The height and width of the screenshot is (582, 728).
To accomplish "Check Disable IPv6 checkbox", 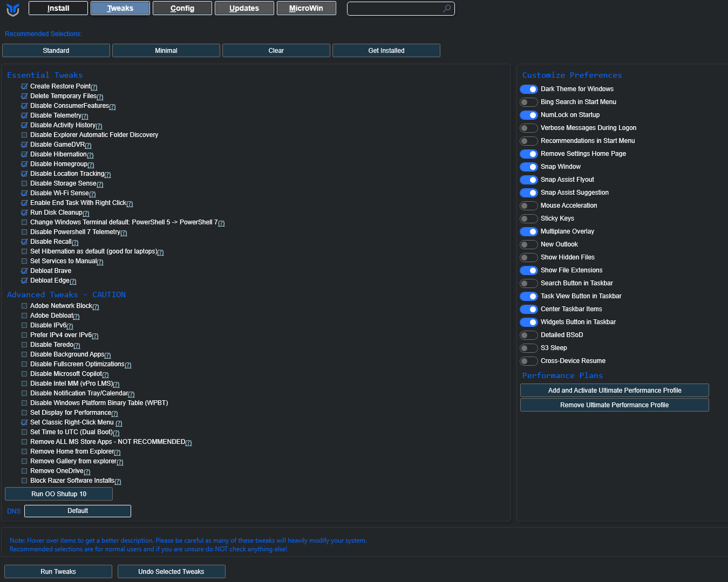I will 24,325.
